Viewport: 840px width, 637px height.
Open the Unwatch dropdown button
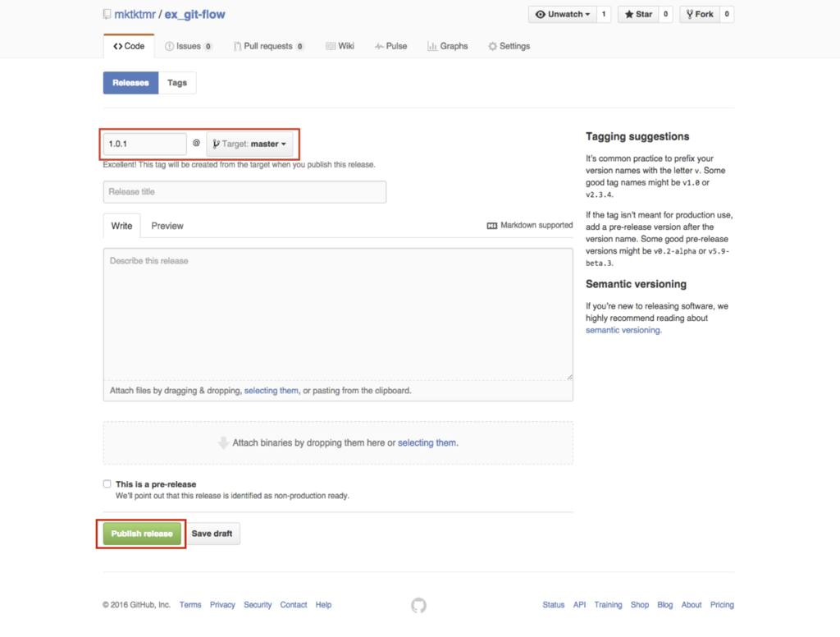pos(563,15)
